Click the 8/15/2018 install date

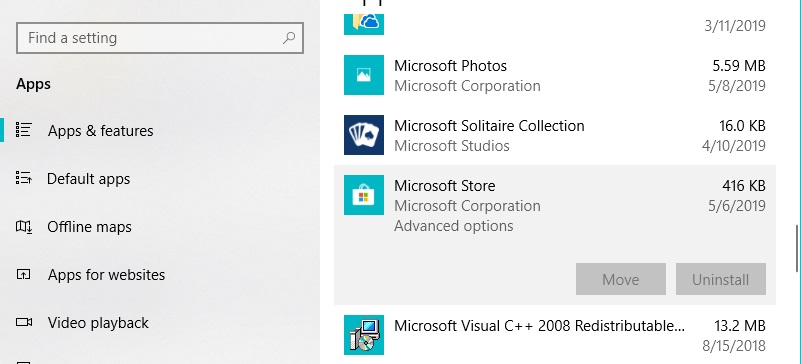734,346
